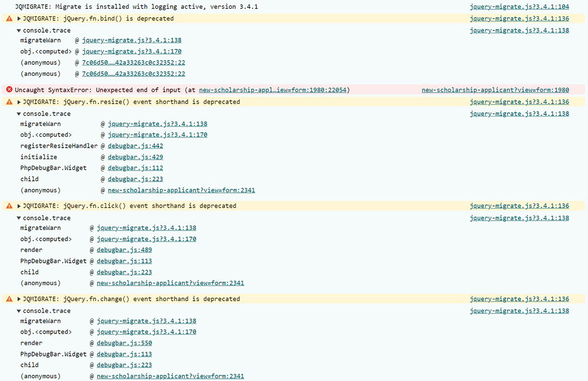Image resolution: width=588 pixels, height=381 pixels.
Task: Open the debugbar.js:442 link for registerResizeHandler
Action: coord(135,146)
